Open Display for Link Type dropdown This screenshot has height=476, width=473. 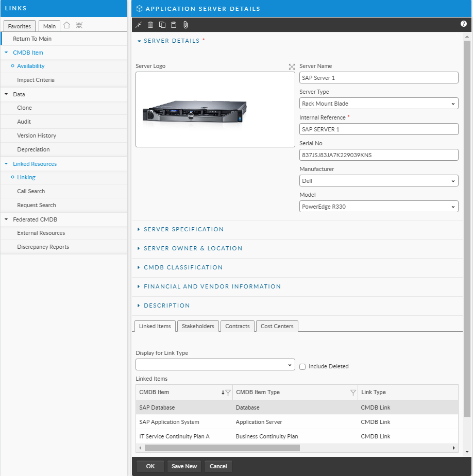(x=215, y=365)
